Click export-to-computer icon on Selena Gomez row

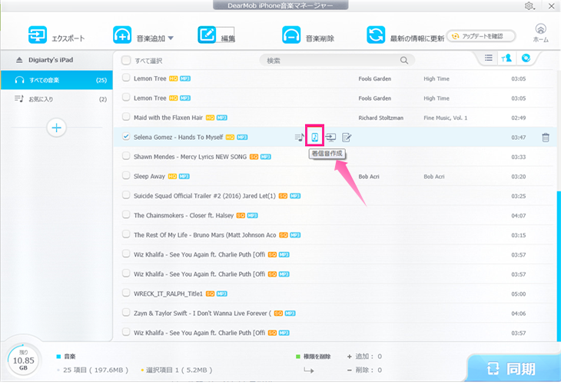point(330,137)
